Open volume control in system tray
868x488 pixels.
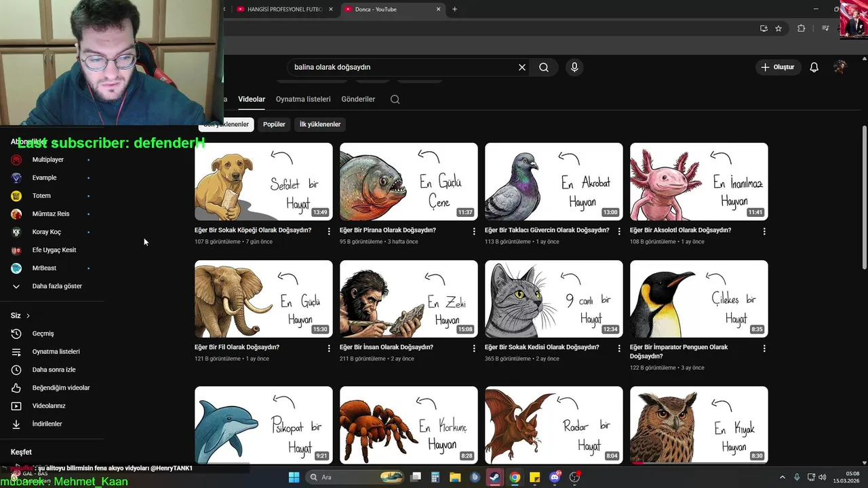[821, 477]
